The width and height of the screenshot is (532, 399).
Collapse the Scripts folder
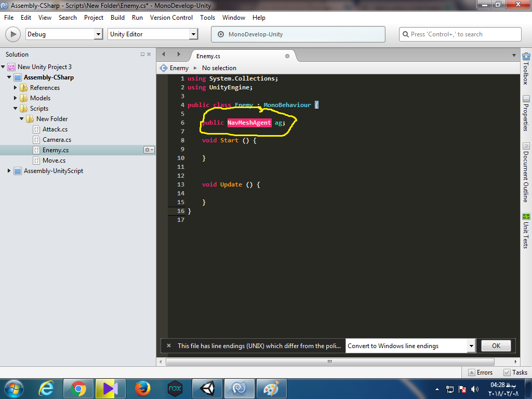tap(15, 109)
